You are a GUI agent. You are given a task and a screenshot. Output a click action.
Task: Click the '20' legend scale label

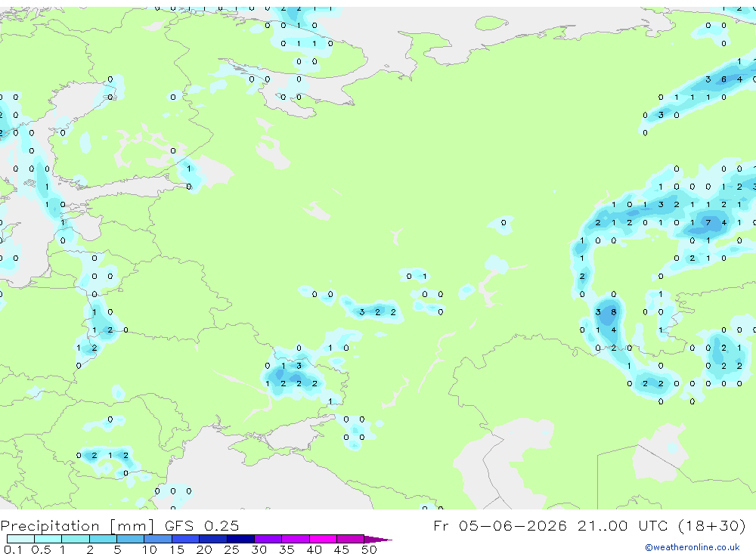[204, 549]
